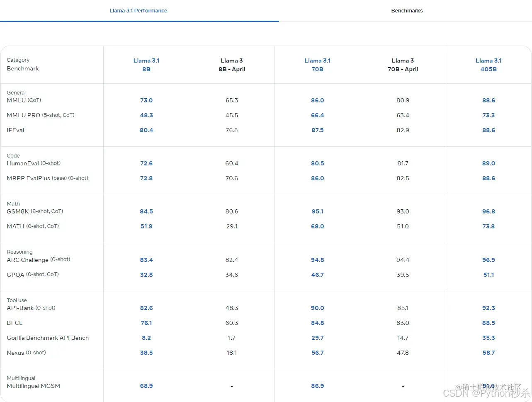This screenshot has width=532, height=402.
Task: Click the 82.5 MBPP EvalPlus score
Action: (403, 178)
